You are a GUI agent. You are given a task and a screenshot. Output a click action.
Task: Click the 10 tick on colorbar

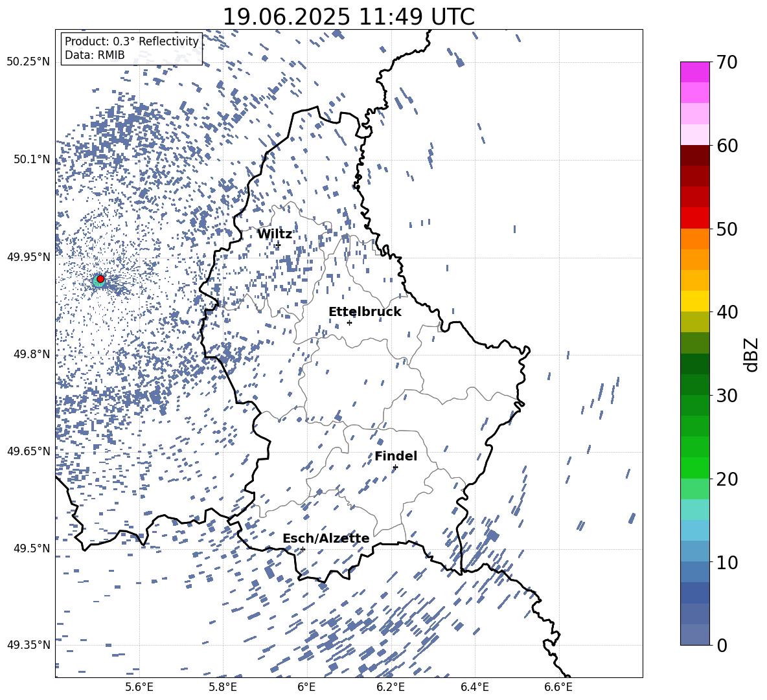[x=726, y=562]
